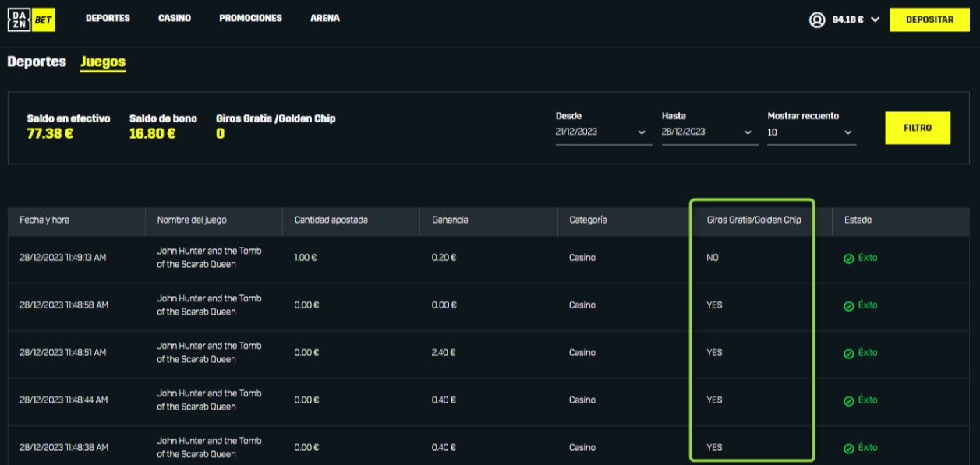
Task: Open the DEPORTES top menu
Action: click(x=108, y=19)
